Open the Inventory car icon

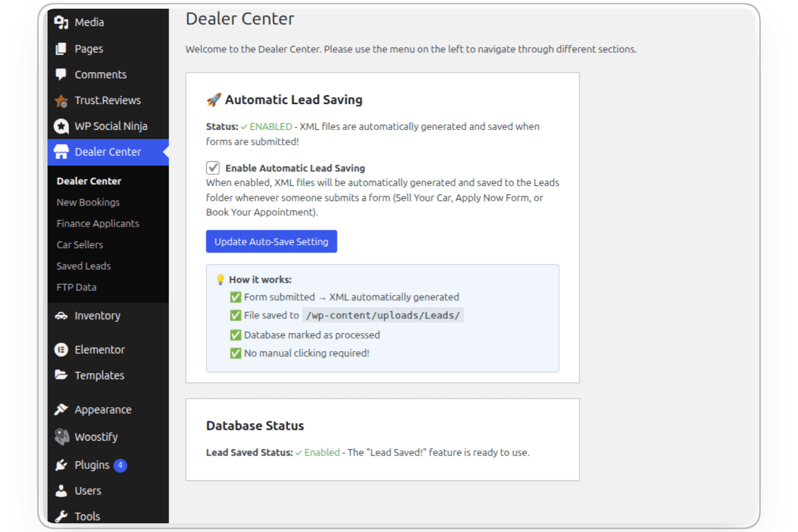coord(62,316)
